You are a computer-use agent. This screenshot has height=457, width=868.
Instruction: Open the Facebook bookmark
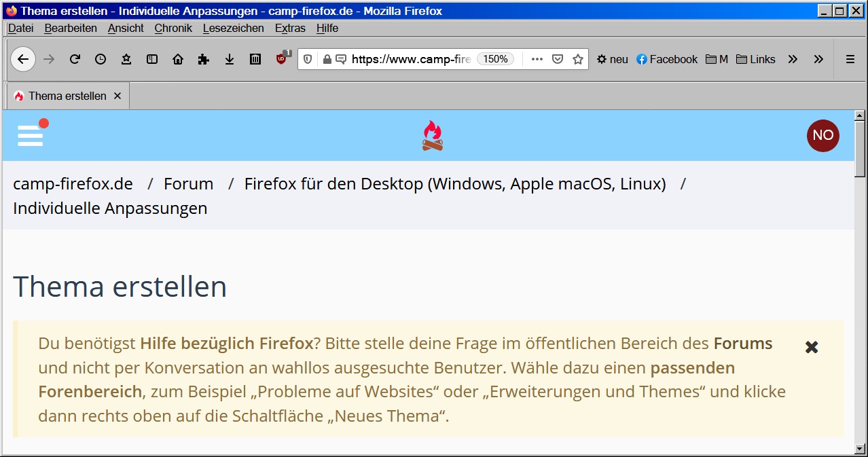(x=667, y=59)
